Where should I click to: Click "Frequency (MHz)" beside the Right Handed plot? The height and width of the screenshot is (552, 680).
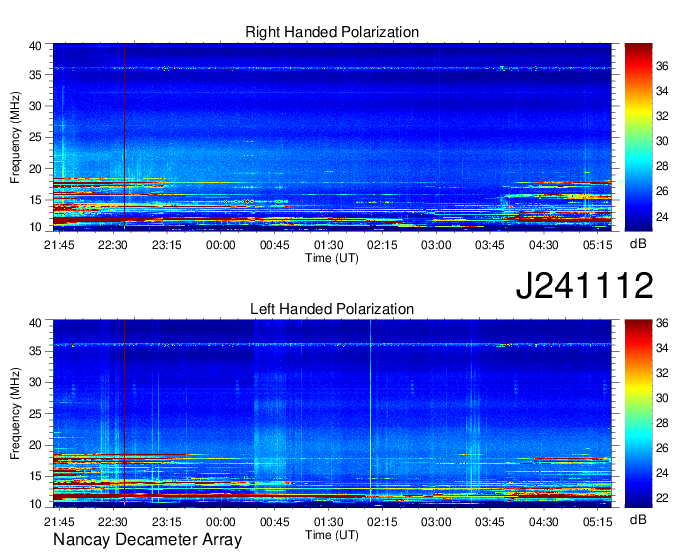tap(16, 137)
